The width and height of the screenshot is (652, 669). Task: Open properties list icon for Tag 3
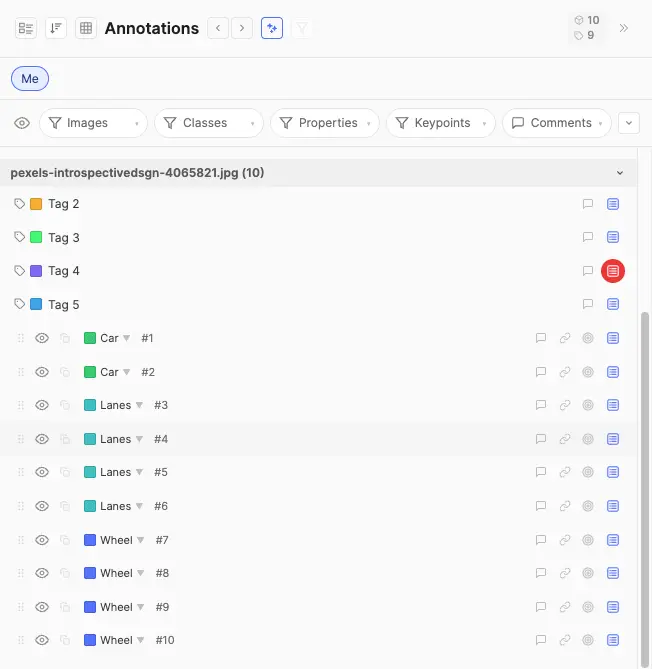pos(613,237)
